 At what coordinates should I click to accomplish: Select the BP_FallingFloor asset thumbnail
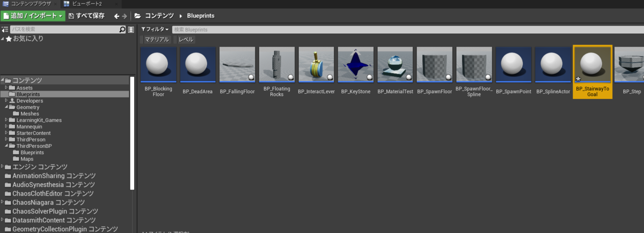(x=237, y=65)
